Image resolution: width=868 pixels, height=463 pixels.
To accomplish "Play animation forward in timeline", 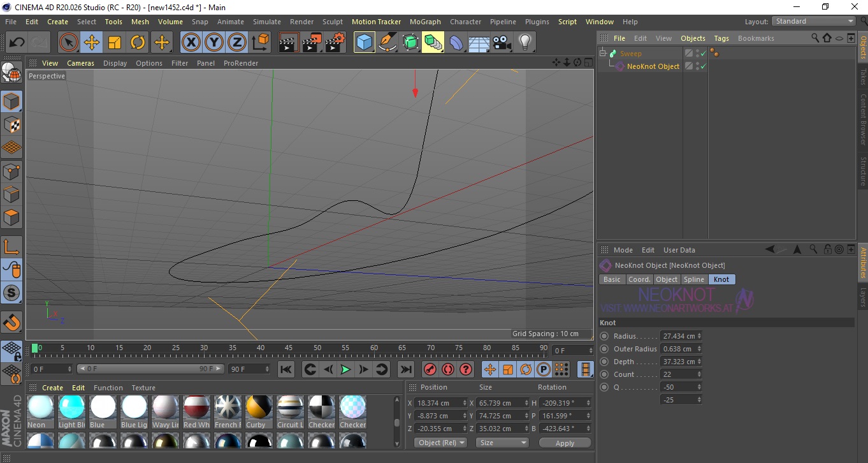I will [345, 369].
